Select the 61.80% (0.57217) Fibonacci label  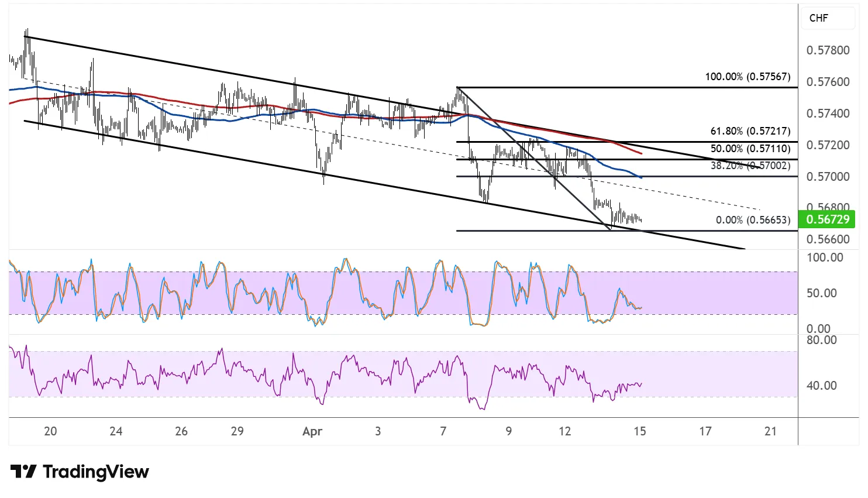[x=750, y=132]
